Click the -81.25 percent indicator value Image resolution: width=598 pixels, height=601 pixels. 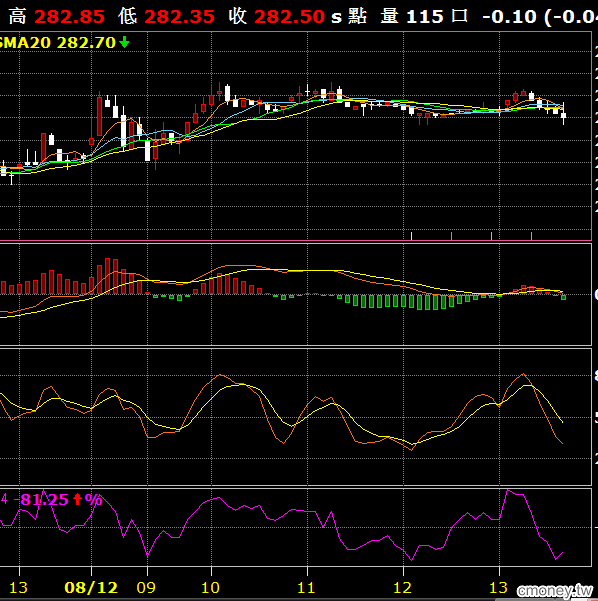[41, 499]
